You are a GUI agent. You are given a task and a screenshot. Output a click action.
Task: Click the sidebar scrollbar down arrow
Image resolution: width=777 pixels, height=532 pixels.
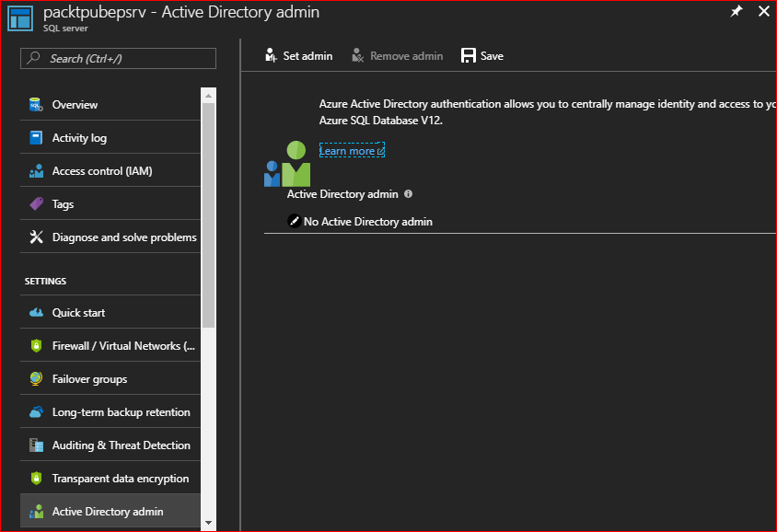209,523
